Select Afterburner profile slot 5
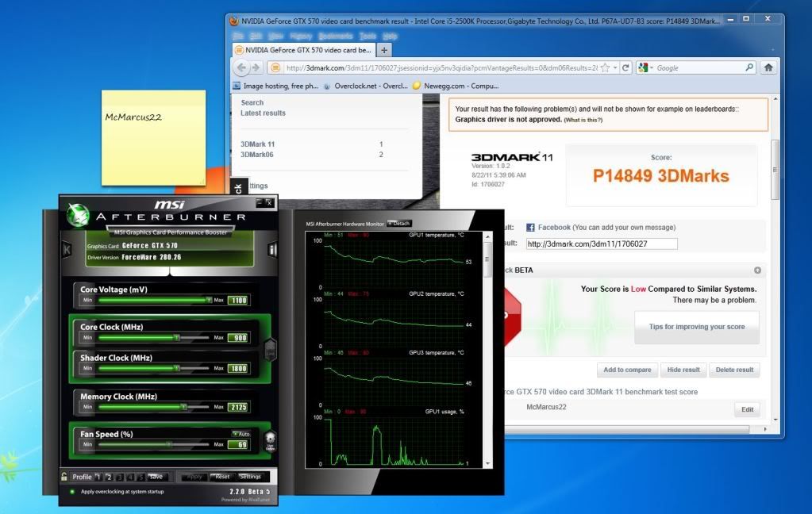The width and height of the screenshot is (812, 514). point(140,477)
